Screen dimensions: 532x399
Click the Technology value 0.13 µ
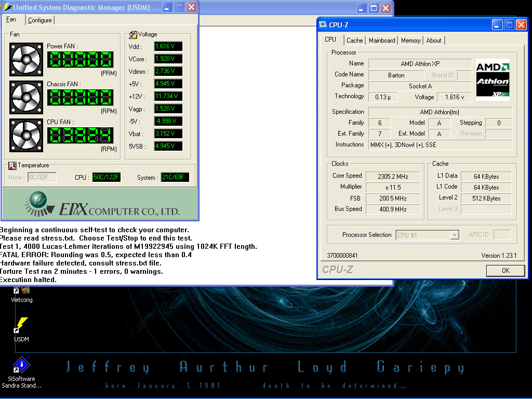coord(383,97)
